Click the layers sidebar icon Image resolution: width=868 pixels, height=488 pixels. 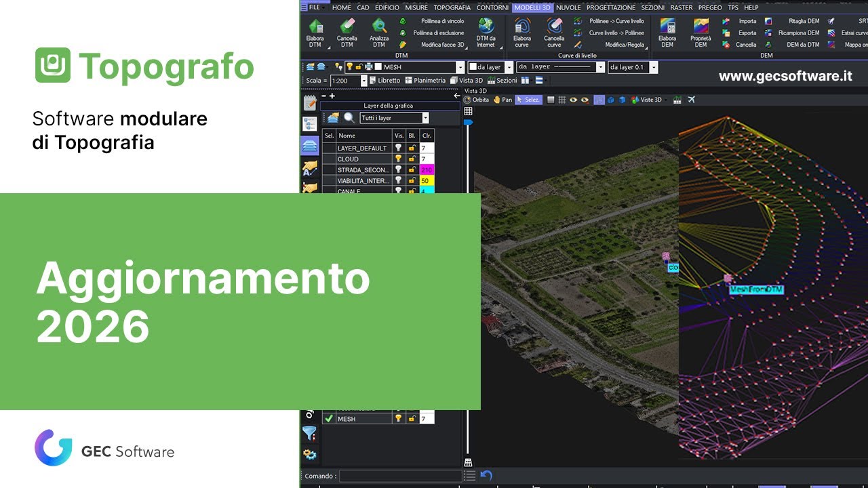click(x=310, y=145)
